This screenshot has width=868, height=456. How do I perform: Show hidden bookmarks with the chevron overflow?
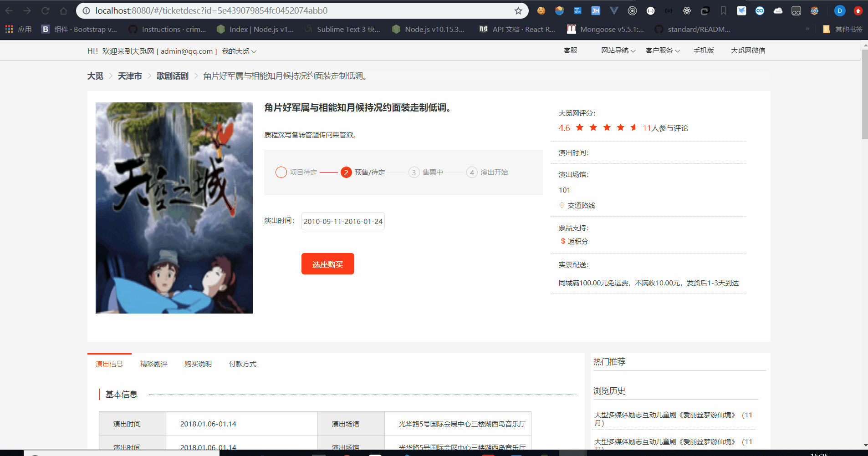click(807, 29)
